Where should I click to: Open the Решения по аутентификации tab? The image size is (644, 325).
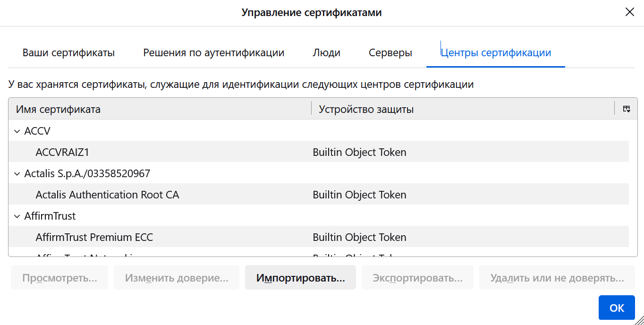213,53
